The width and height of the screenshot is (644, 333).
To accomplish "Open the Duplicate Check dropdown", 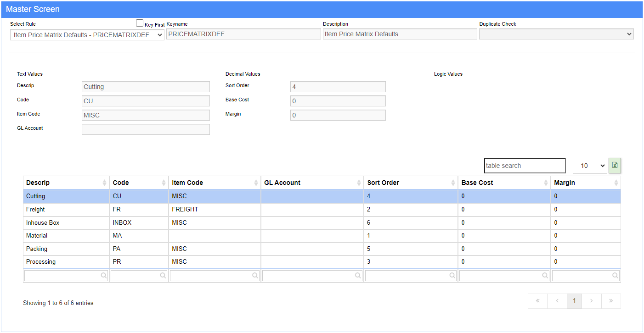I will tap(556, 34).
